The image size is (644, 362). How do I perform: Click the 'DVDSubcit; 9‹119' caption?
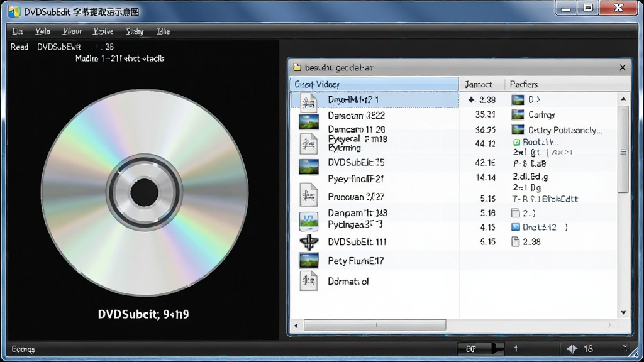[143, 314]
